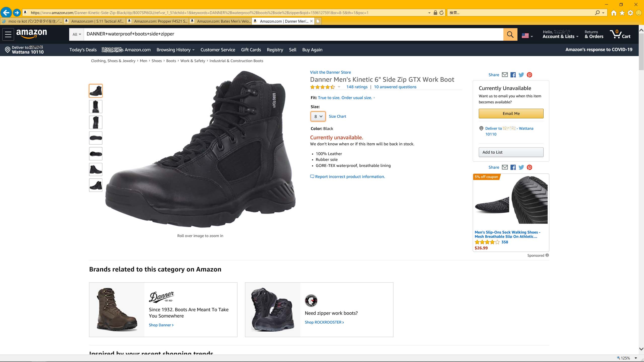Share product via Pinterest icon above buy box
Image resolution: width=644 pixels, height=362 pixels.
pos(530,75)
